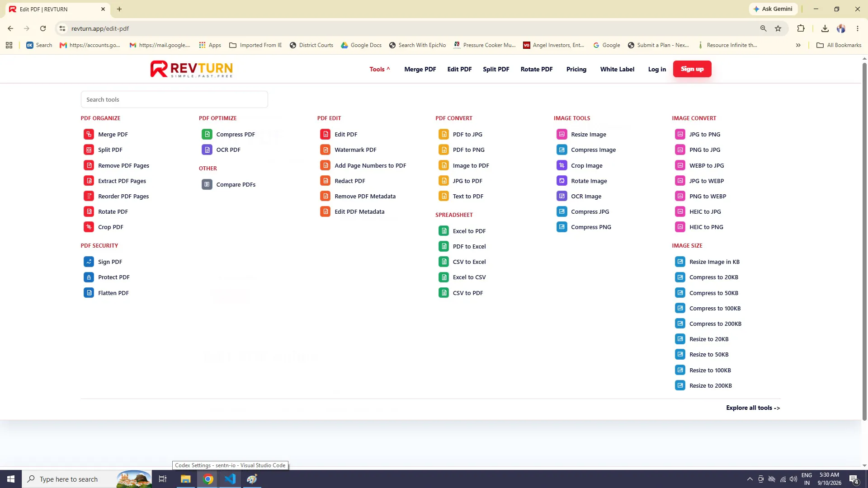This screenshot has width=868, height=488.
Task: Open the WEBP to JPG link
Action: (x=707, y=165)
